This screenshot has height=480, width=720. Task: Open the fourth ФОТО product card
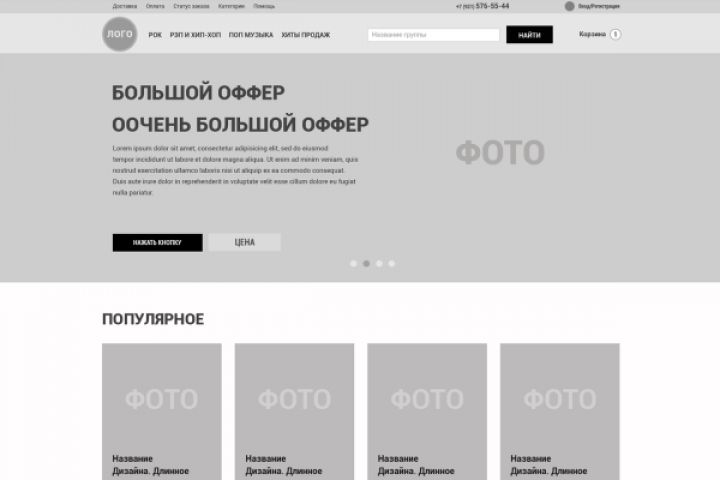pos(560,412)
